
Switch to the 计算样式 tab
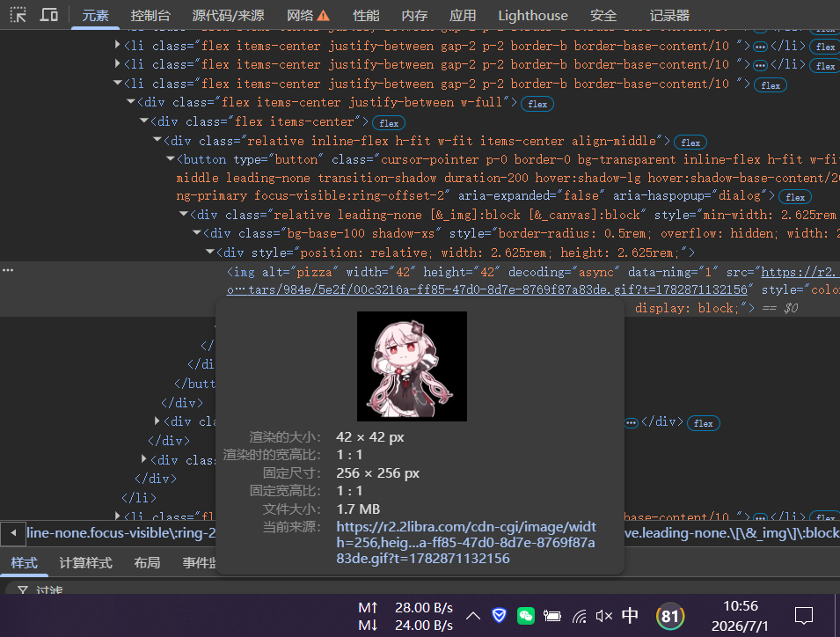(x=85, y=562)
